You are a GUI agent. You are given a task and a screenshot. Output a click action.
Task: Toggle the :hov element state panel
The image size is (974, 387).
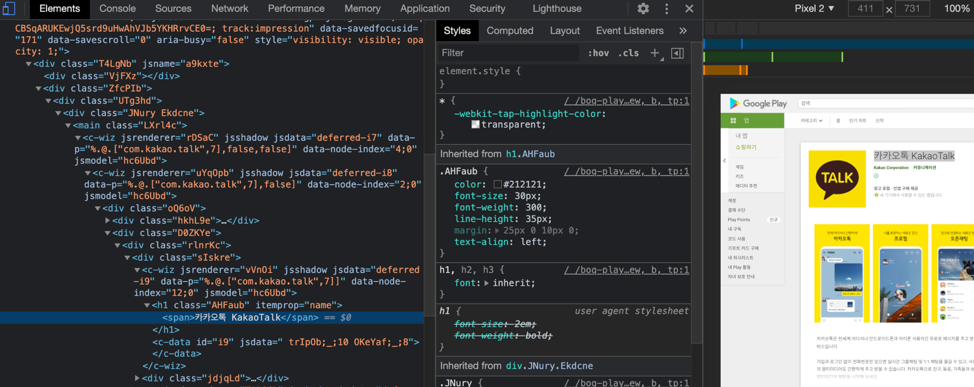point(598,53)
